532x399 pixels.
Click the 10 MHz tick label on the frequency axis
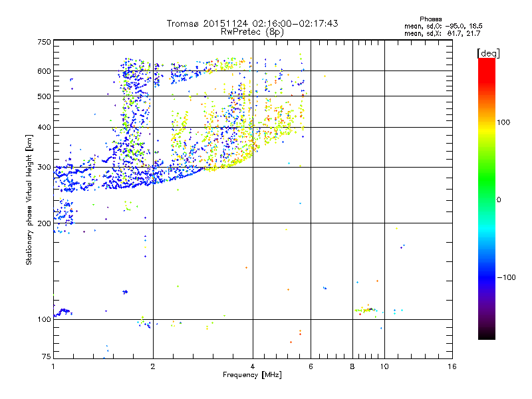click(x=384, y=366)
